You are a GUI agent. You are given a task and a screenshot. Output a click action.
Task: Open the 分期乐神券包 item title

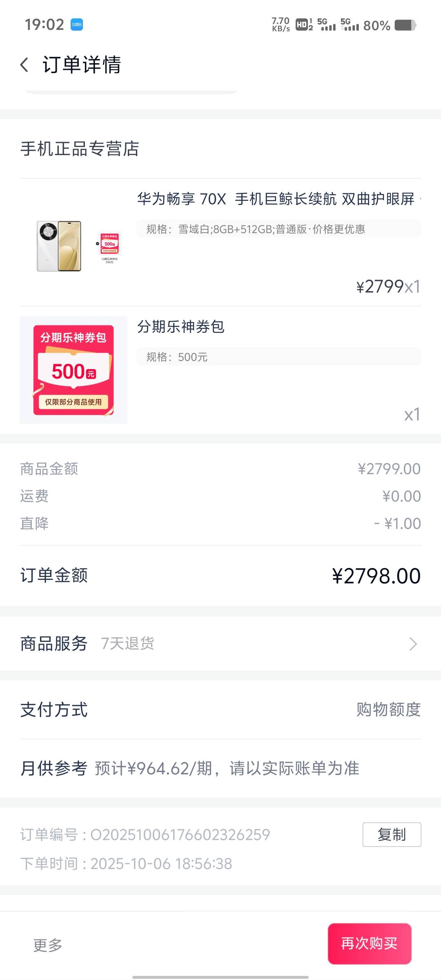180,327
